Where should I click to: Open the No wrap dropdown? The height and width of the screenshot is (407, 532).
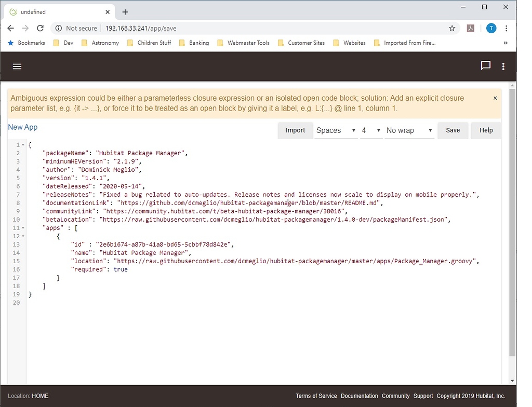coord(409,130)
